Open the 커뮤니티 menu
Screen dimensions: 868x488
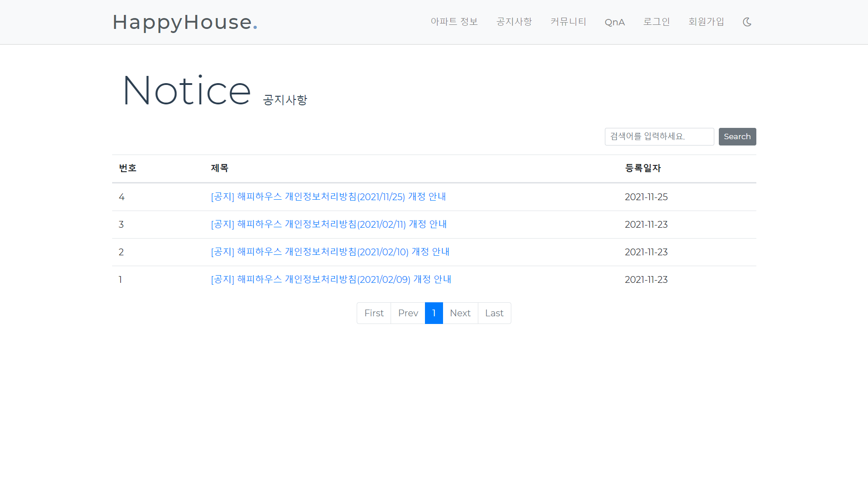(x=568, y=22)
